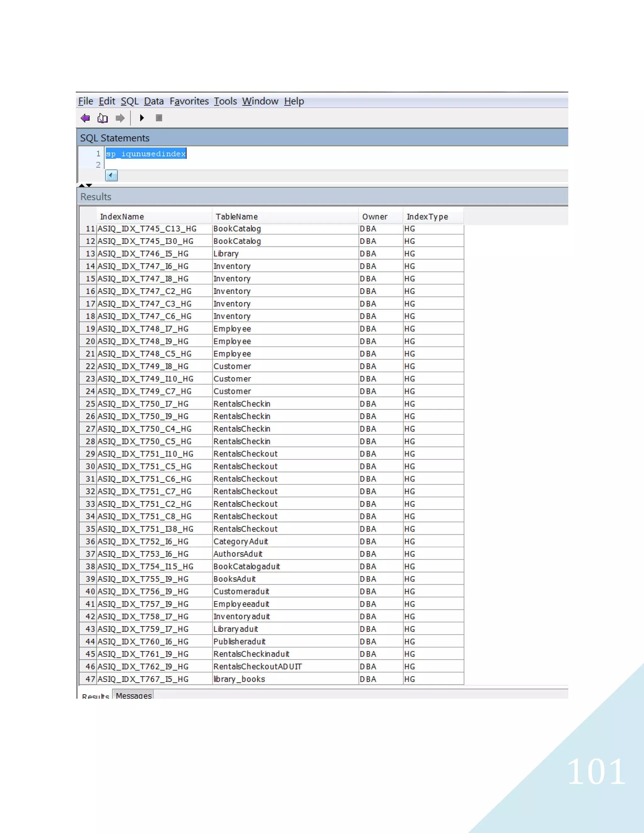644x833 pixels.
Task: Select cell ASIQ_IDX_T749_C7_HG
Action: point(154,391)
